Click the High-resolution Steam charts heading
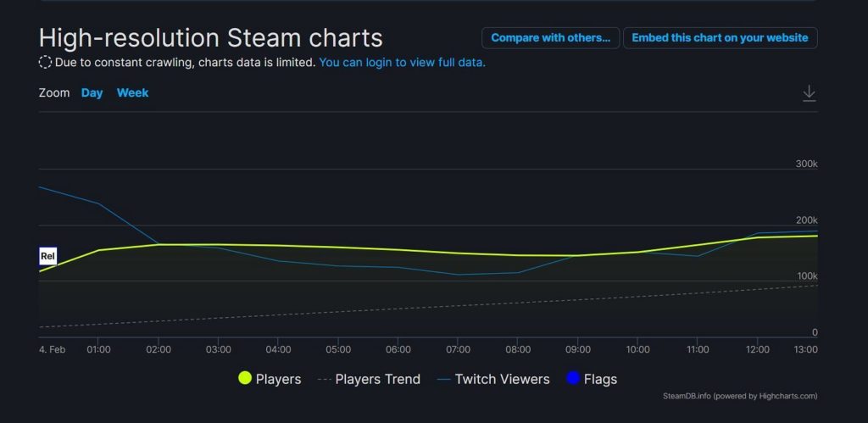 pyautogui.click(x=211, y=38)
